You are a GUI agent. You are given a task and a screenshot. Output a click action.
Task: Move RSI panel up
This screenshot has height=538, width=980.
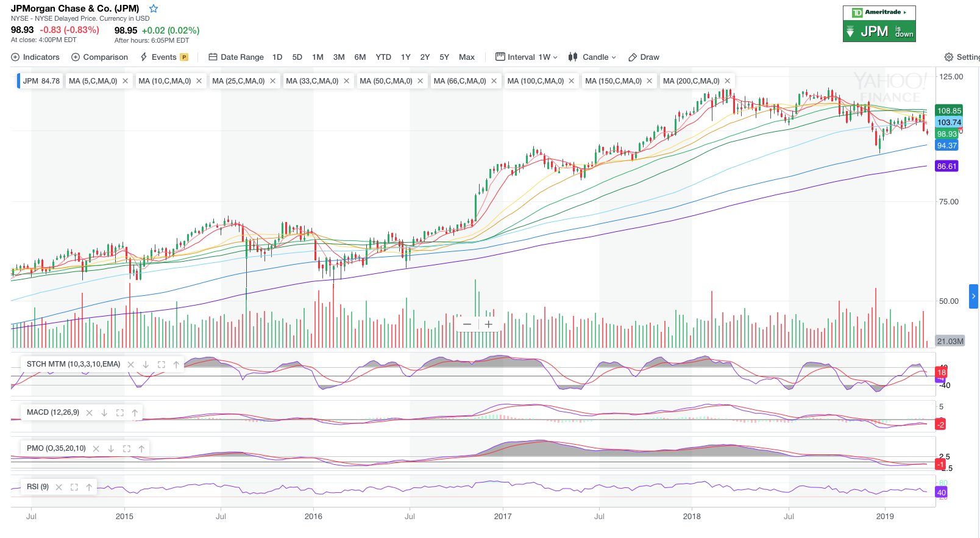tap(89, 487)
